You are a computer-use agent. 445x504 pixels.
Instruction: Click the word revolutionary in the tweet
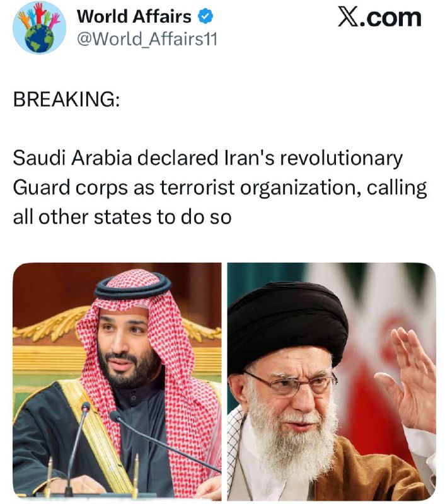(341, 159)
